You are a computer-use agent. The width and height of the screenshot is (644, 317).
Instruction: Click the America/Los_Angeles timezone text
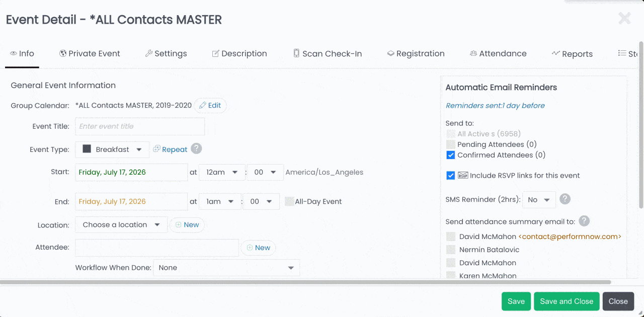click(x=325, y=172)
